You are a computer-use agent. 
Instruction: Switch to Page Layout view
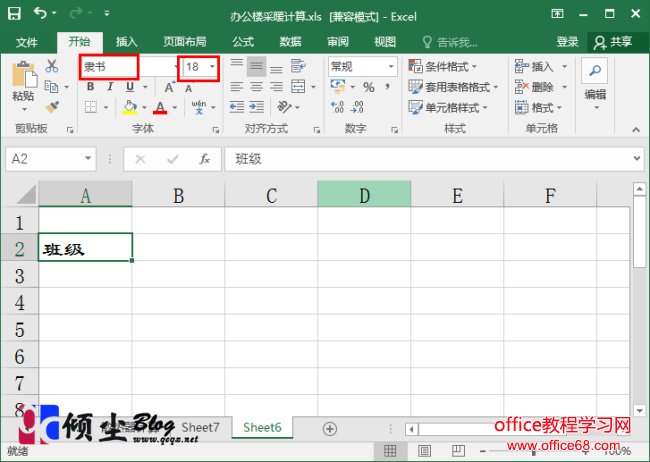click(424, 451)
